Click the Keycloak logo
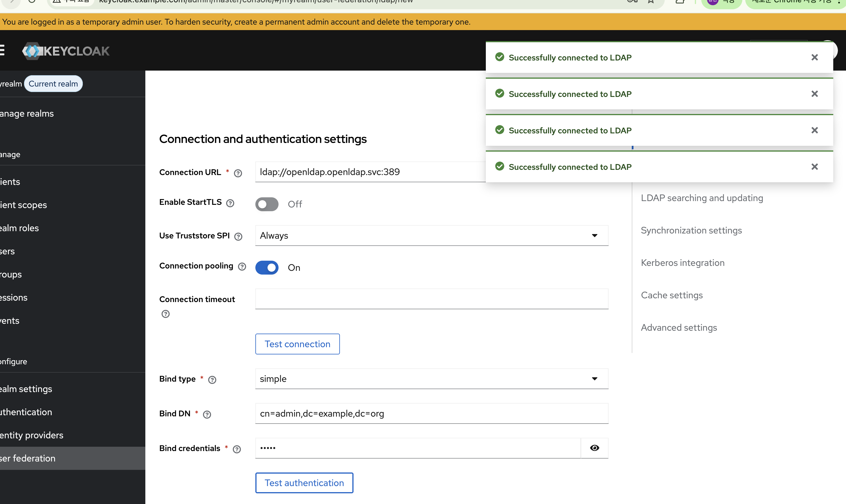This screenshot has height=504, width=846. pyautogui.click(x=65, y=51)
